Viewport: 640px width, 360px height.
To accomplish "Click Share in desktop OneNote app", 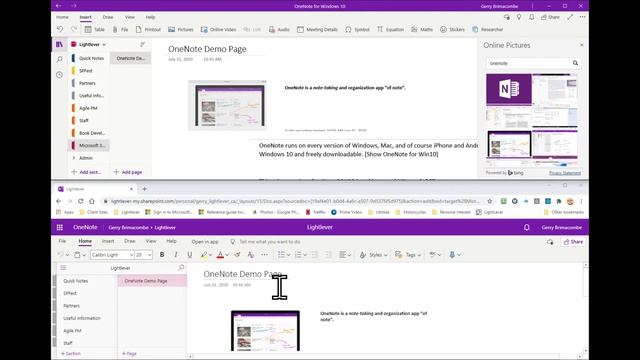I will tap(550, 17).
